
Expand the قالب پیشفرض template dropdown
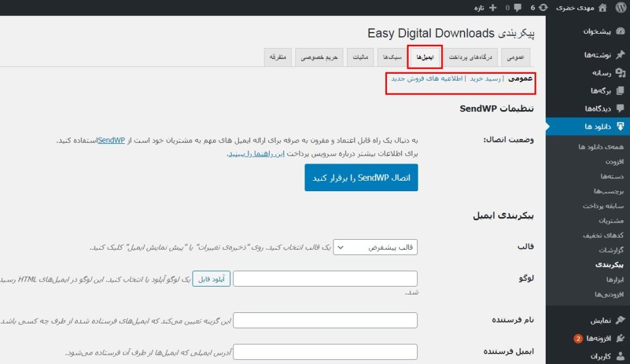375,247
